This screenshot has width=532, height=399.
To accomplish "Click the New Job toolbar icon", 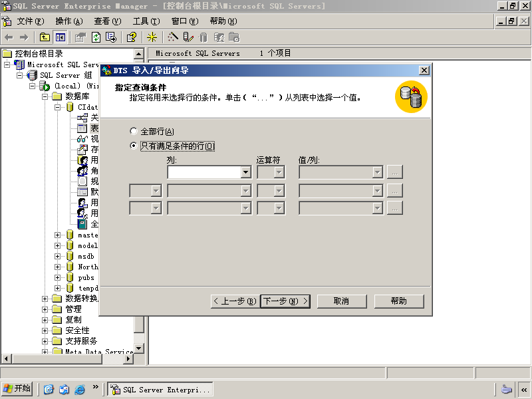I will [x=234, y=37].
